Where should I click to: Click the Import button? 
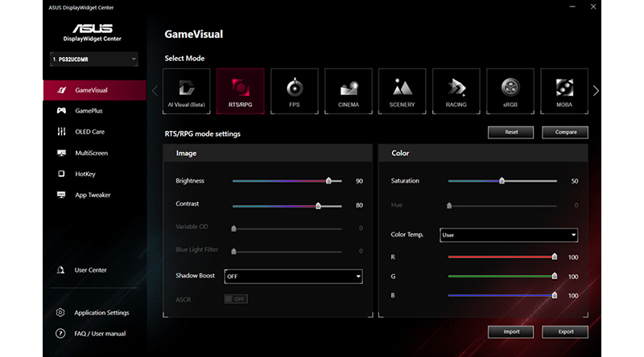click(x=510, y=331)
